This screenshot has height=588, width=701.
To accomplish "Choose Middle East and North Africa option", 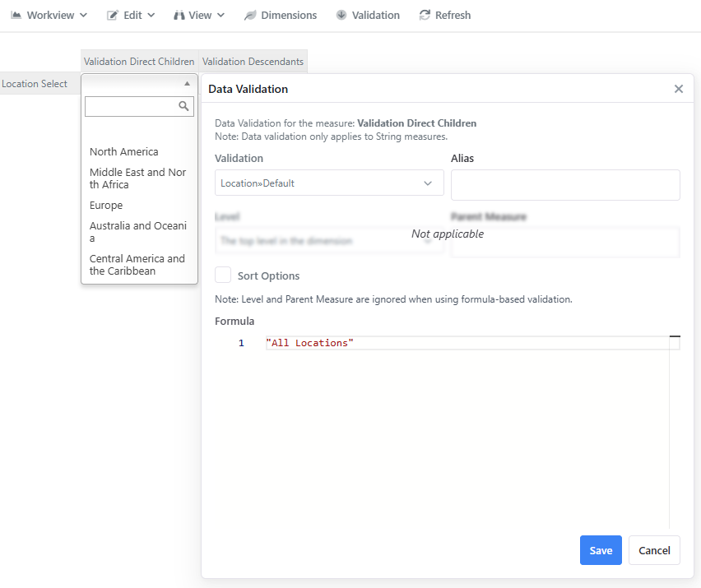I will pos(140,178).
